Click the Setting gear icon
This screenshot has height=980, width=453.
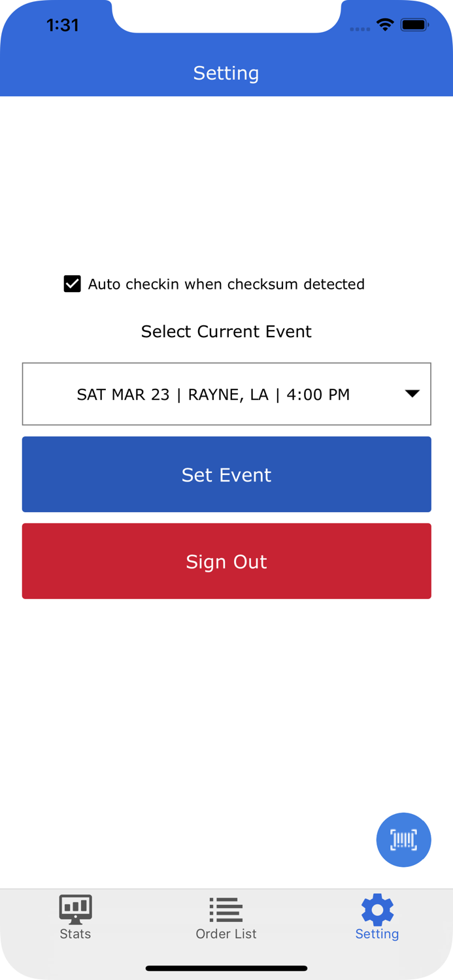click(377, 907)
